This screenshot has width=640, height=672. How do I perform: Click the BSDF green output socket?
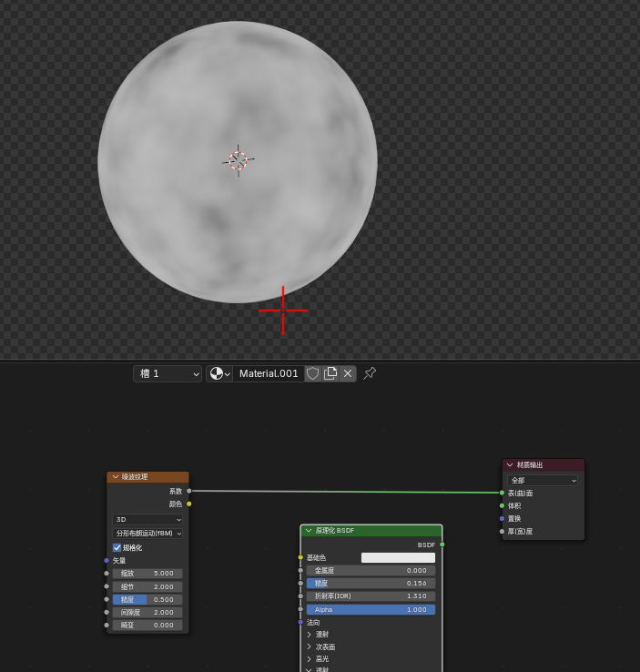(x=442, y=545)
